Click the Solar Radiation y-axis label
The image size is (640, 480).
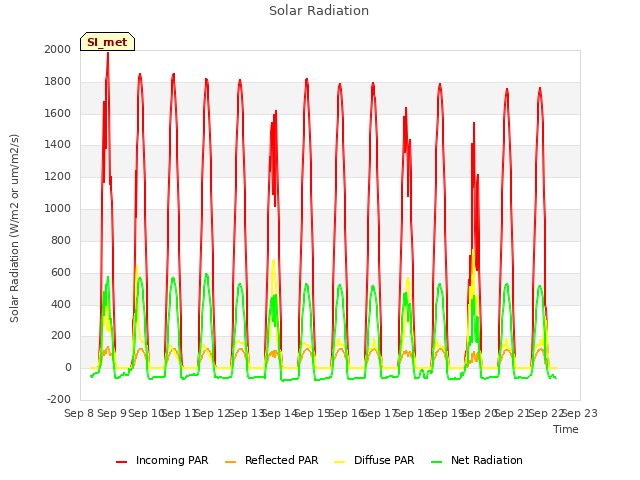(14, 228)
